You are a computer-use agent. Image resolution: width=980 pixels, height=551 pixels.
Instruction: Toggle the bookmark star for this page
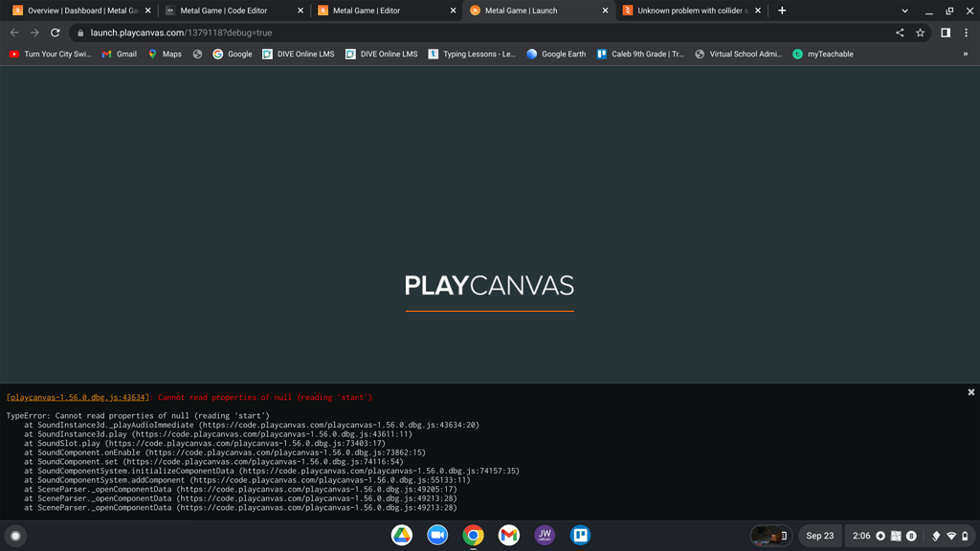pyautogui.click(x=920, y=32)
